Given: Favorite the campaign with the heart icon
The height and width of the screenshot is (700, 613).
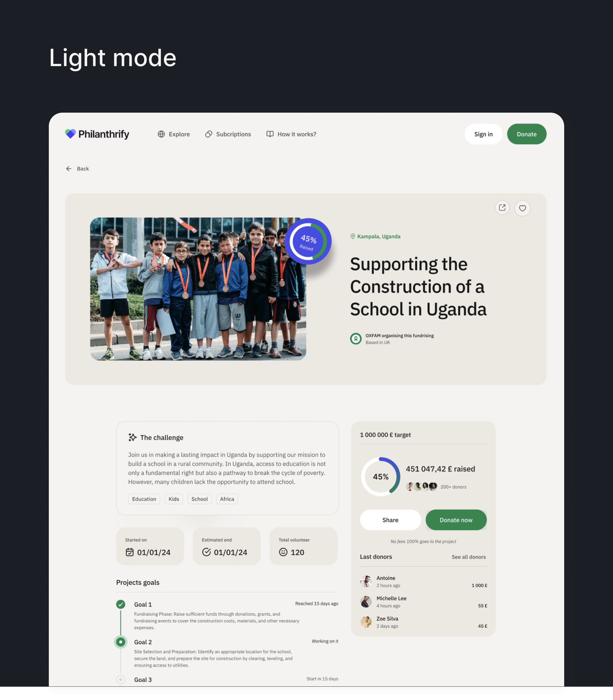Looking at the screenshot, I should (x=522, y=208).
